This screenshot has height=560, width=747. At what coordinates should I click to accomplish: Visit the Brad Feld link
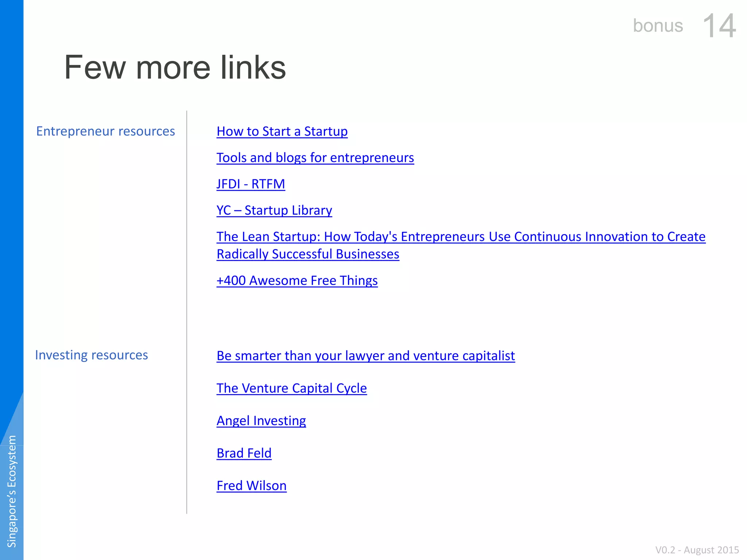244,453
